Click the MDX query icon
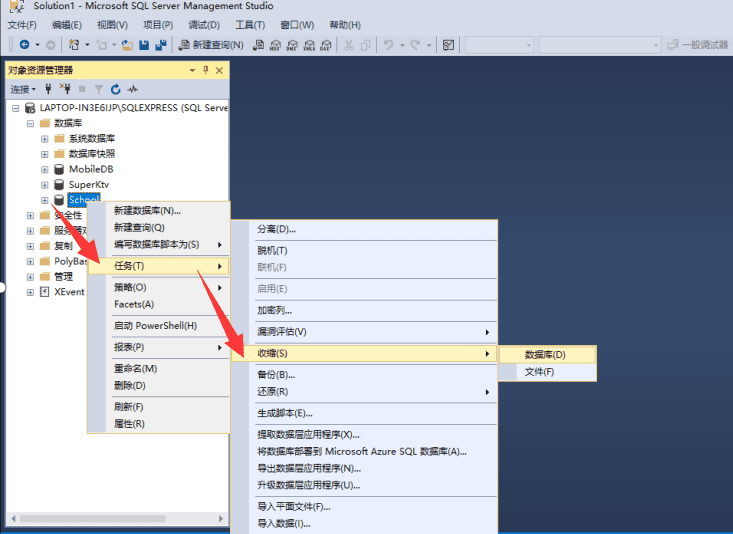Viewport: 733px width, 534px height. pos(275,45)
